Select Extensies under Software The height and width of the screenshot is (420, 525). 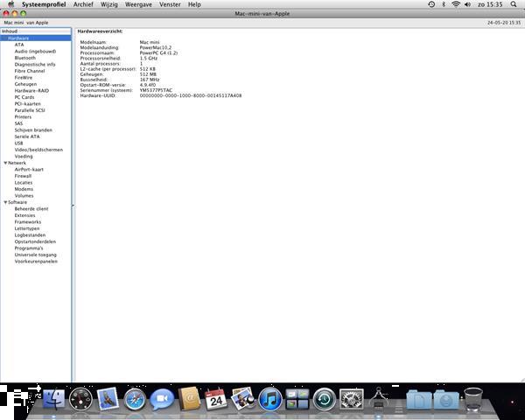[24, 215]
